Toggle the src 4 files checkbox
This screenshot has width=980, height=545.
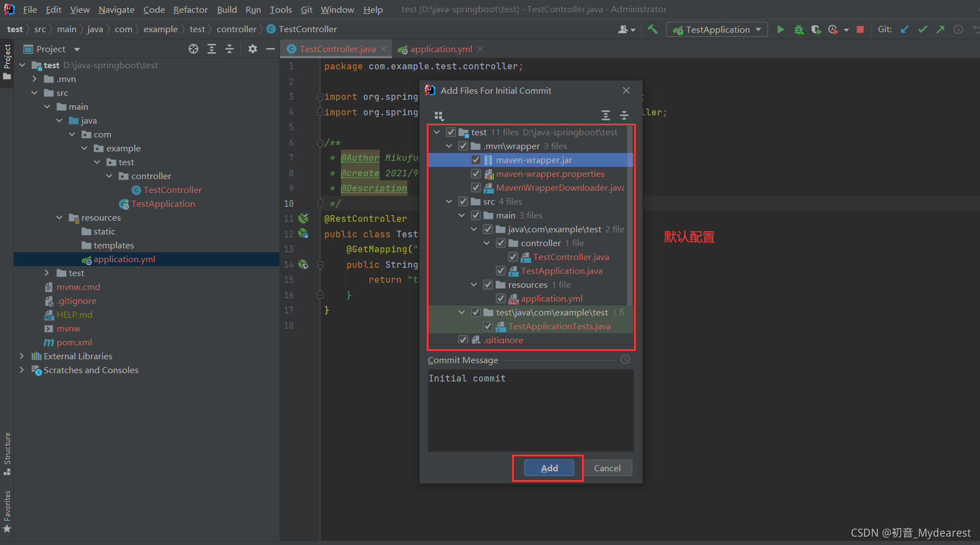(463, 201)
